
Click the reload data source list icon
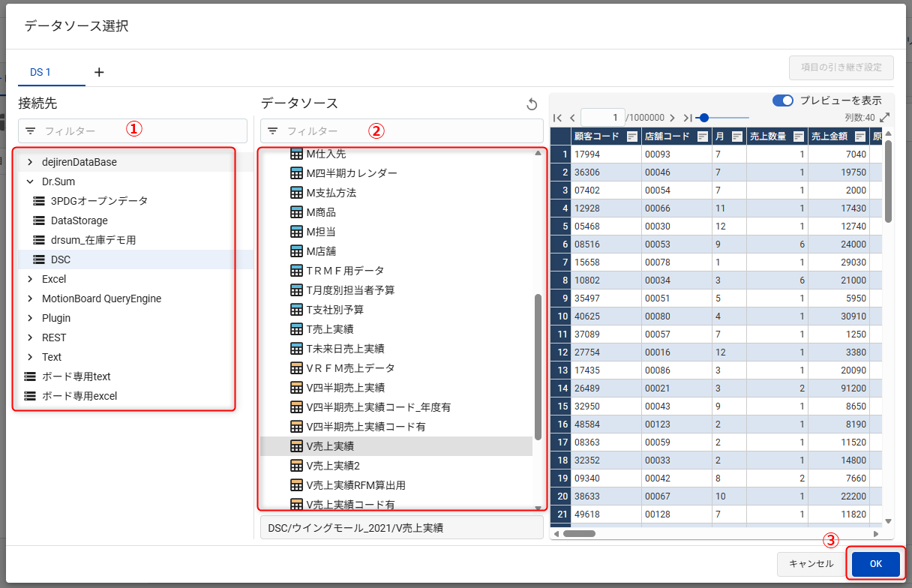coord(532,104)
